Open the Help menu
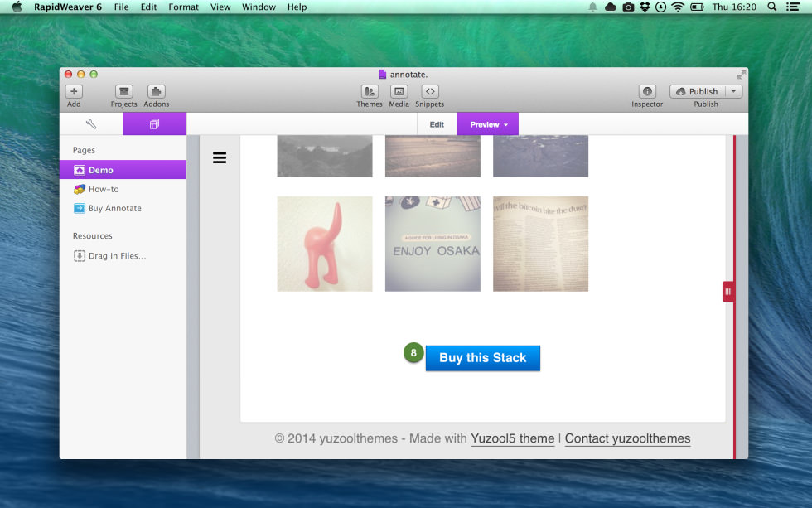Image resolution: width=812 pixels, height=508 pixels. (297, 7)
